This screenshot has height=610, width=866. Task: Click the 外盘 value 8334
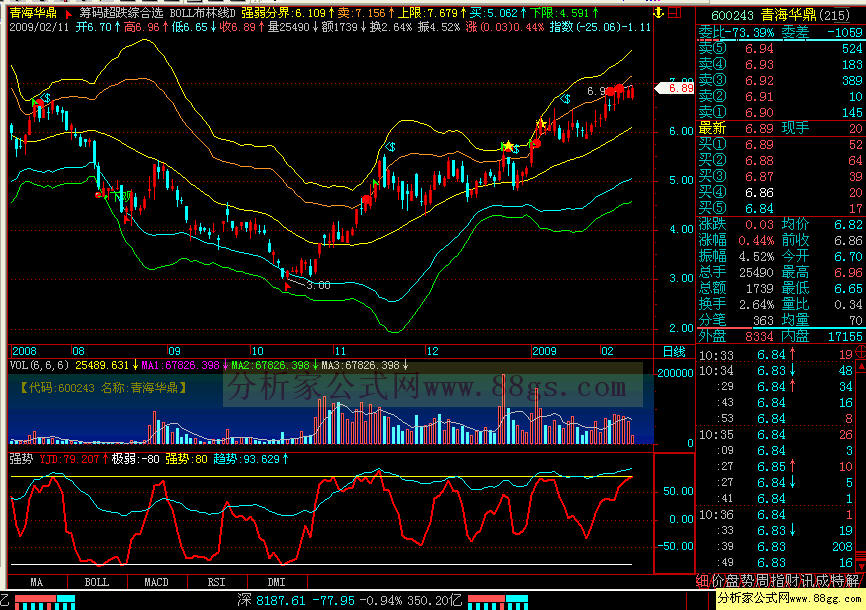(759, 336)
